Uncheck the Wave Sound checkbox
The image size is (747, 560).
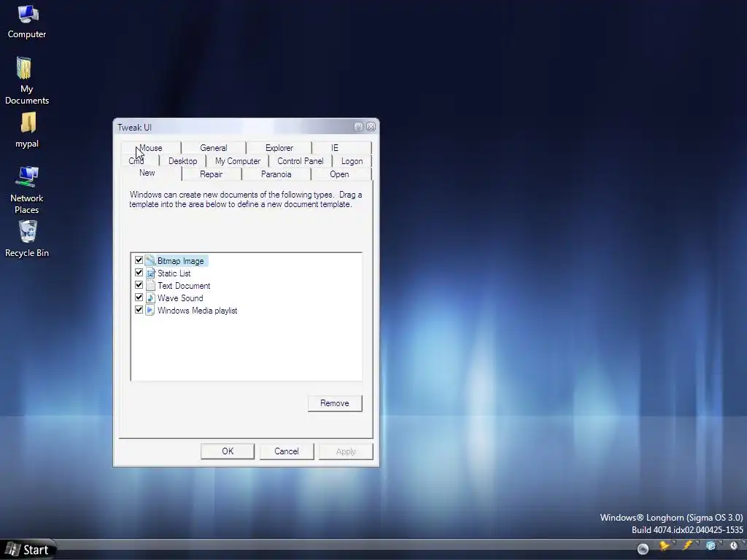pyautogui.click(x=139, y=297)
